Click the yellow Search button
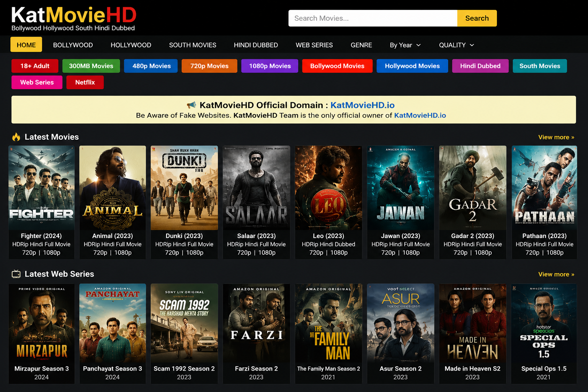The width and height of the screenshot is (588, 392). coord(477,18)
